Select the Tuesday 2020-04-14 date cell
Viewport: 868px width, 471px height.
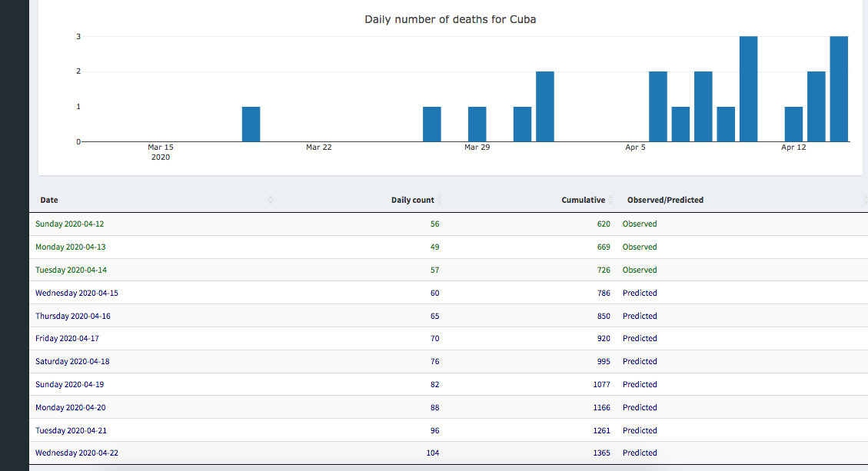(70, 270)
